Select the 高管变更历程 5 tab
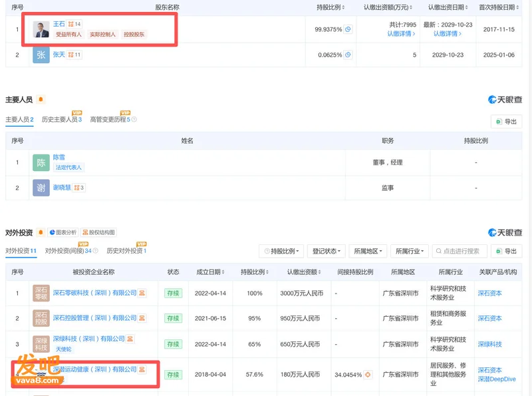Viewport: 532px width, 396px height. (110, 120)
